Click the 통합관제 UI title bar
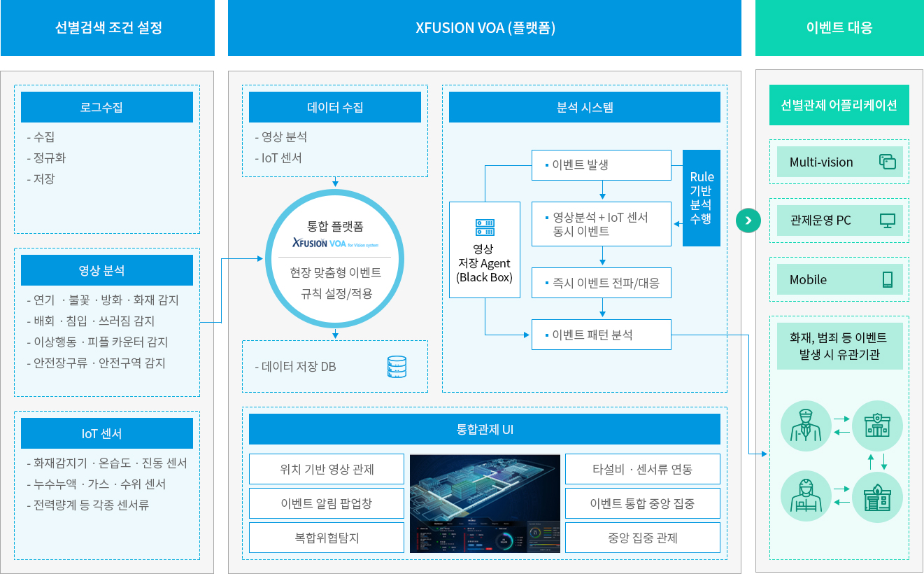Screen dimensions: 924x574 485,429
